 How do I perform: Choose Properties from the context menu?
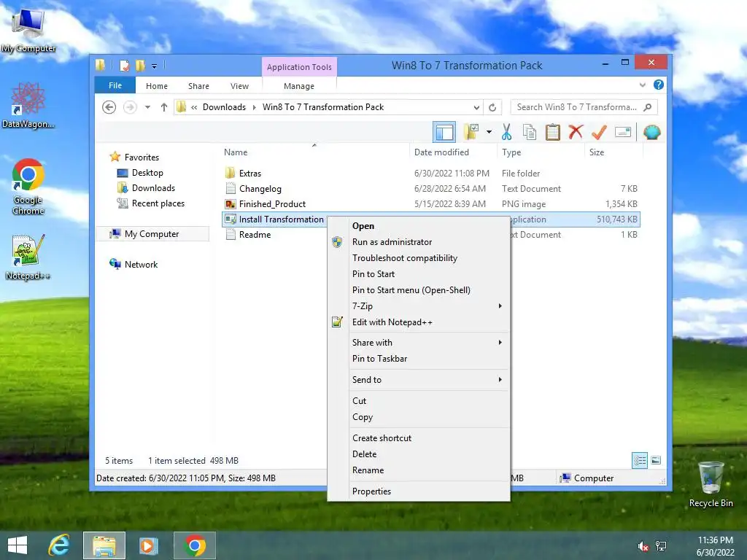pyautogui.click(x=419, y=491)
